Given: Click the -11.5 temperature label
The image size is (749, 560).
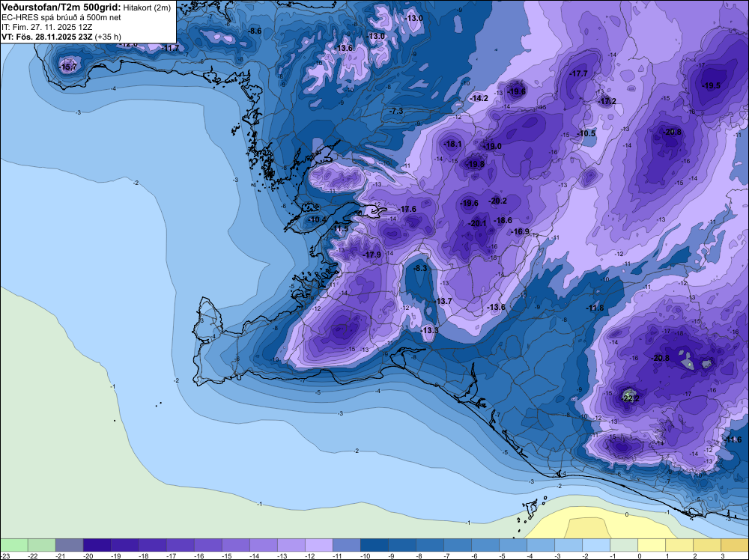Looking at the screenshot, I should coord(340,229).
